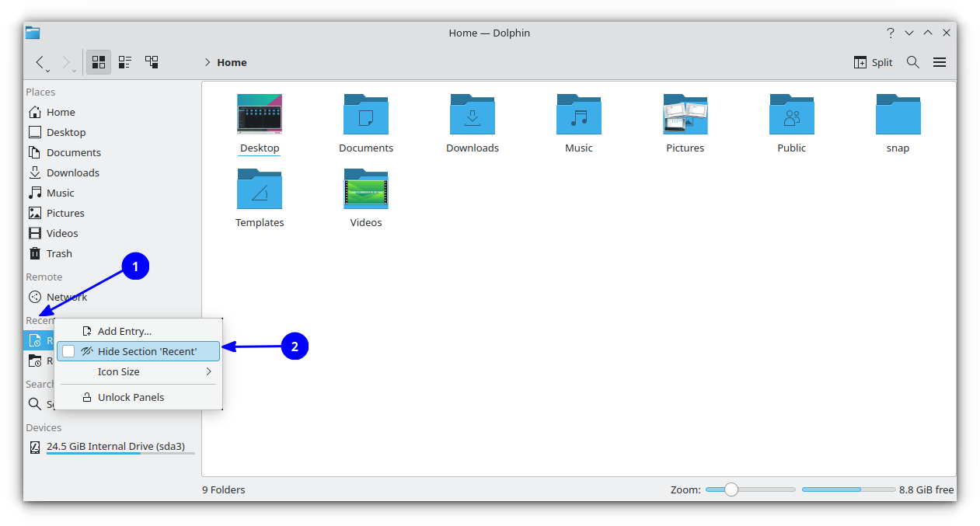Click the Help question mark icon
The width and height of the screenshot is (980, 526).
pos(890,33)
